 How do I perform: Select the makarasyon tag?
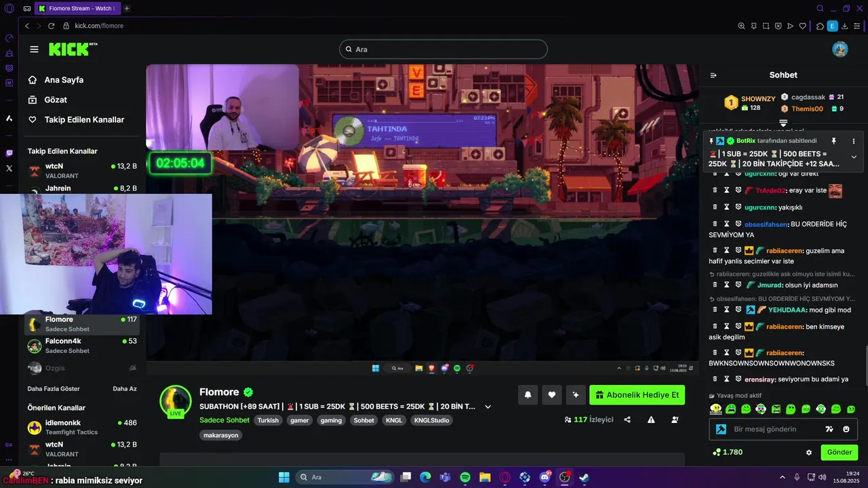pyautogui.click(x=221, y=435)
